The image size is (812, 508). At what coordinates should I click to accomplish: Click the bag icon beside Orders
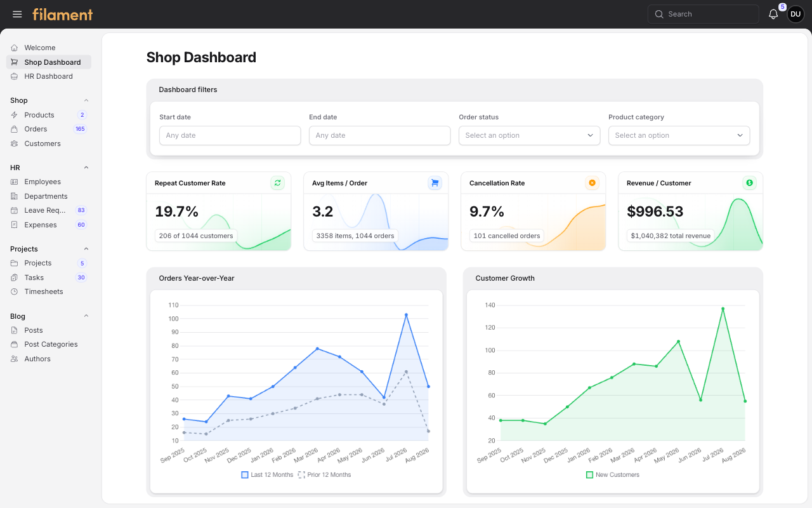(x=15, y=129)
